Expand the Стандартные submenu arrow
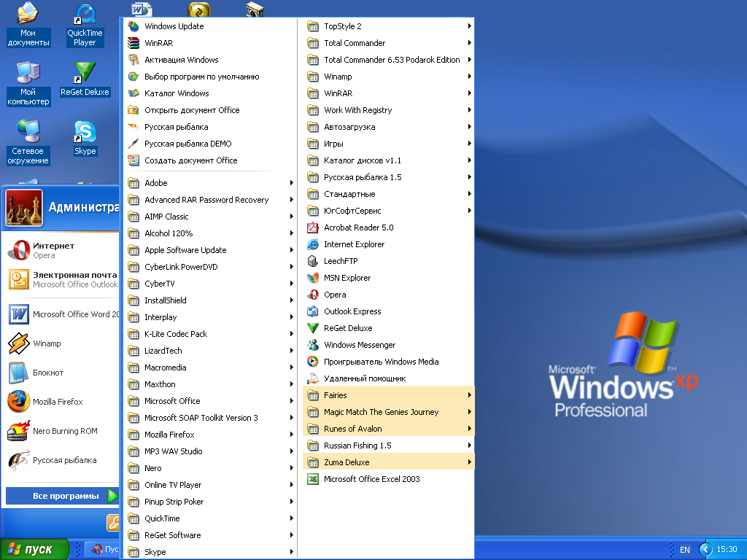The image size is (747, 560). coord(470,194)
